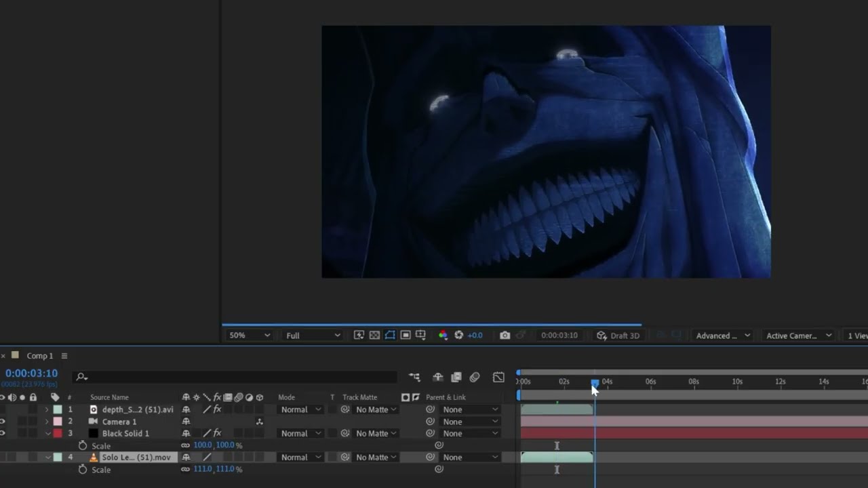
Task: Toggle the effects fx switch on Black Solid 1
Action: [217, 434]
